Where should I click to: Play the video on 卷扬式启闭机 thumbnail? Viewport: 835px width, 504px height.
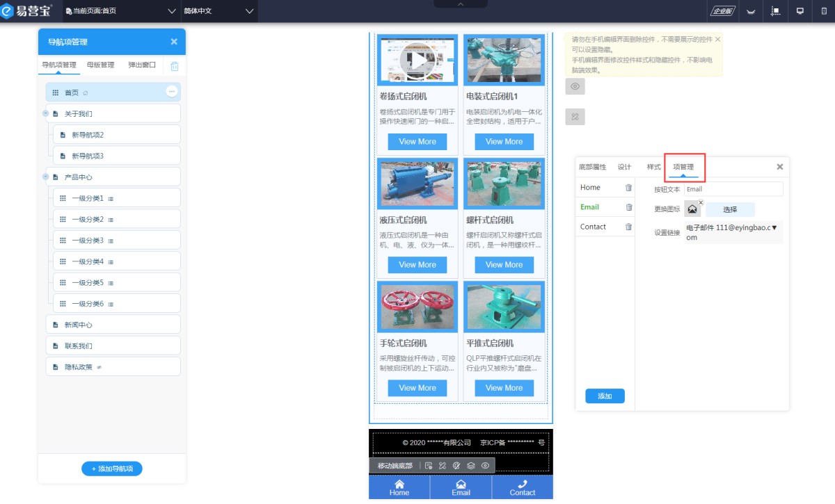[x=417, y=60]
